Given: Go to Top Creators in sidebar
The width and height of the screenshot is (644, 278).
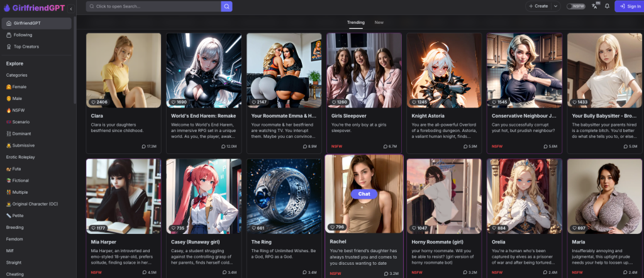Looking at the screenshot, I should click(26, 47).
